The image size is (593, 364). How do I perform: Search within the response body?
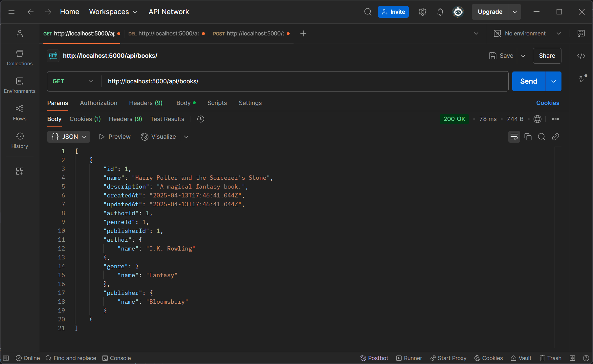pos(542,137)
